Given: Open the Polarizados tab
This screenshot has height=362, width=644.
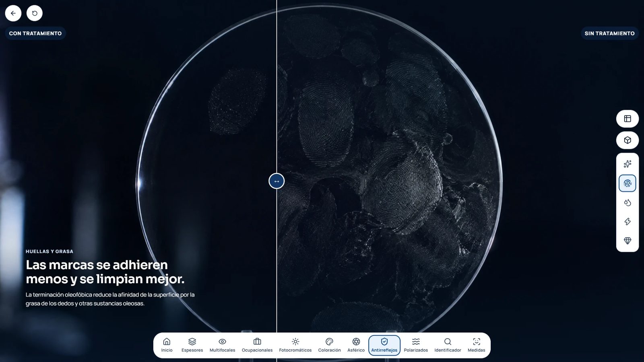Looking at the screenshot, I should pos(416,345).
